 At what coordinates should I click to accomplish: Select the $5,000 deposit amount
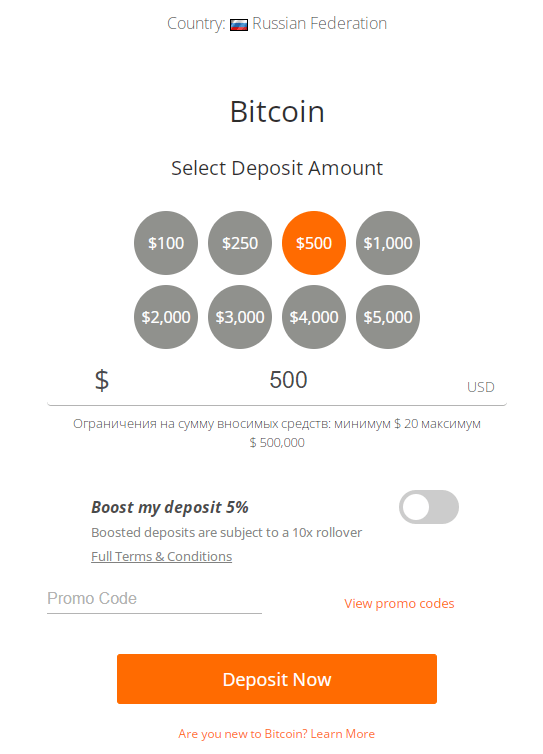(x=388, y=317)
